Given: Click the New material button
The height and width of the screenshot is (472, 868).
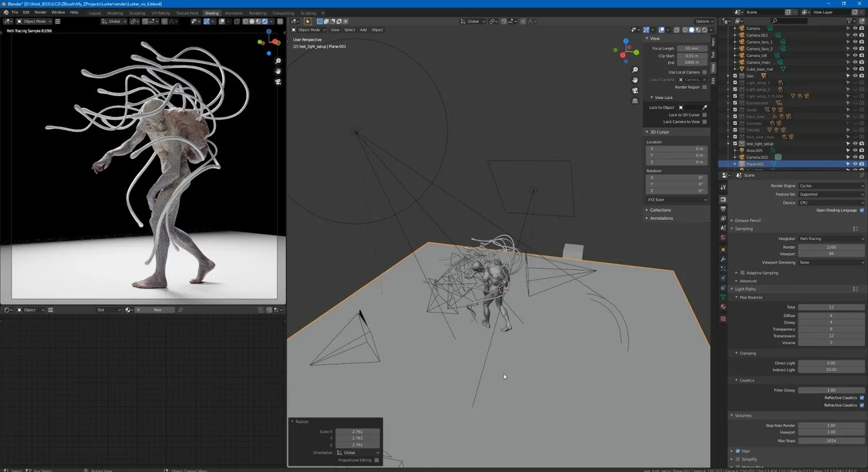Looking at the screenshot, I should click(x=158, y=310).
